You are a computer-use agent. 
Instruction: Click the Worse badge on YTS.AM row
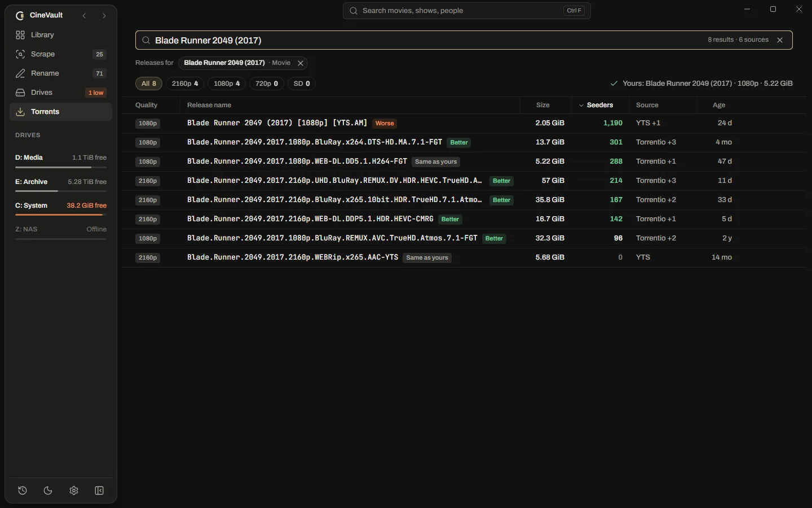pos(385,124)
